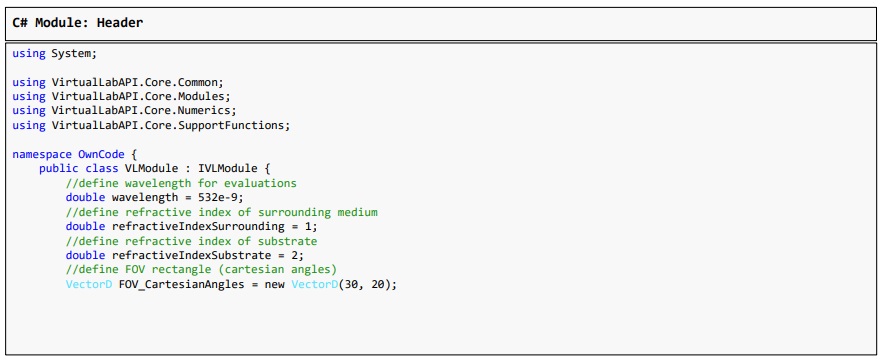Click the refractiveIndexSurrounding variable
This screenshot has height=360, width=882.
(198, 226)
